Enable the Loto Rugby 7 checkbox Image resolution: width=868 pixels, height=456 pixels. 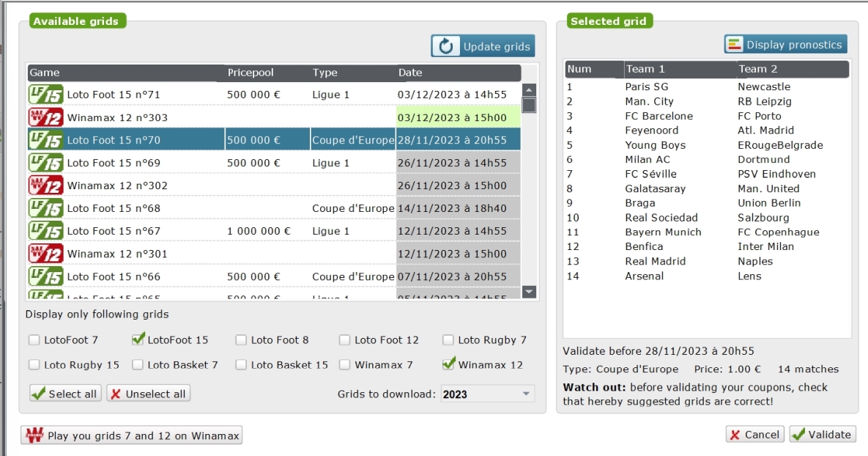coord(448,339)
